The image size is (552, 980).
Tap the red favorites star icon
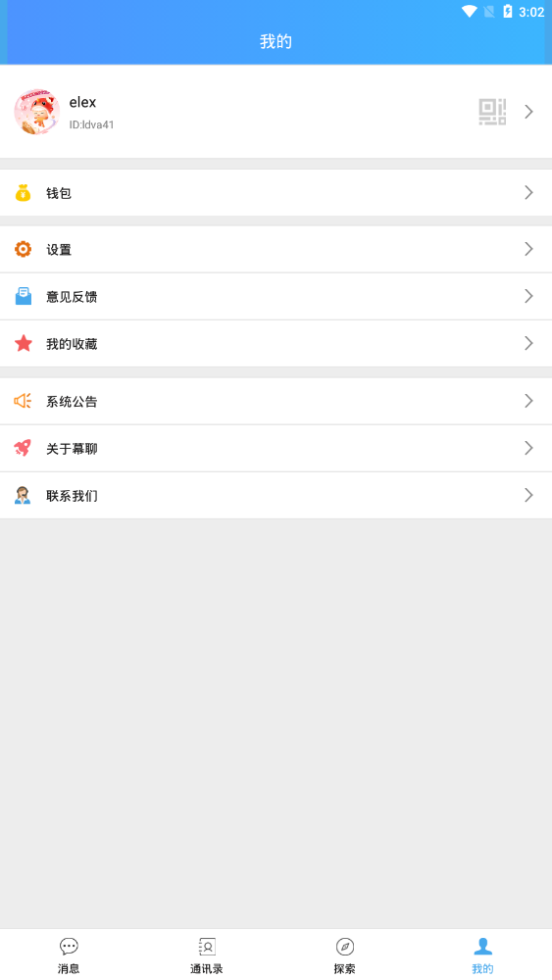(24, 343)
